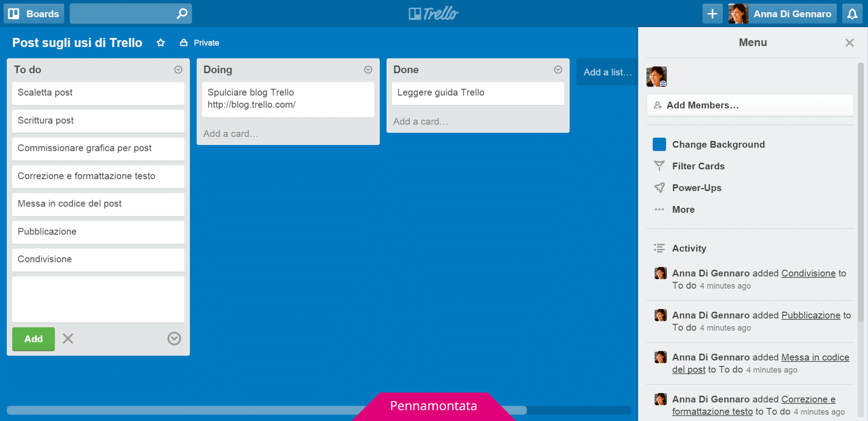
Task: Click the blue Change Background swatch
Action: point(659,145)
